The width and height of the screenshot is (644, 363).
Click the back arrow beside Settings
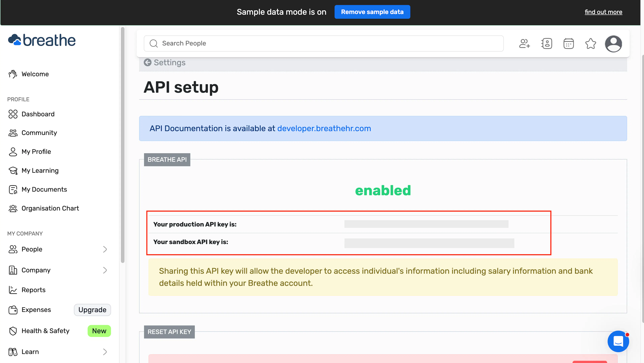(148, 62)
